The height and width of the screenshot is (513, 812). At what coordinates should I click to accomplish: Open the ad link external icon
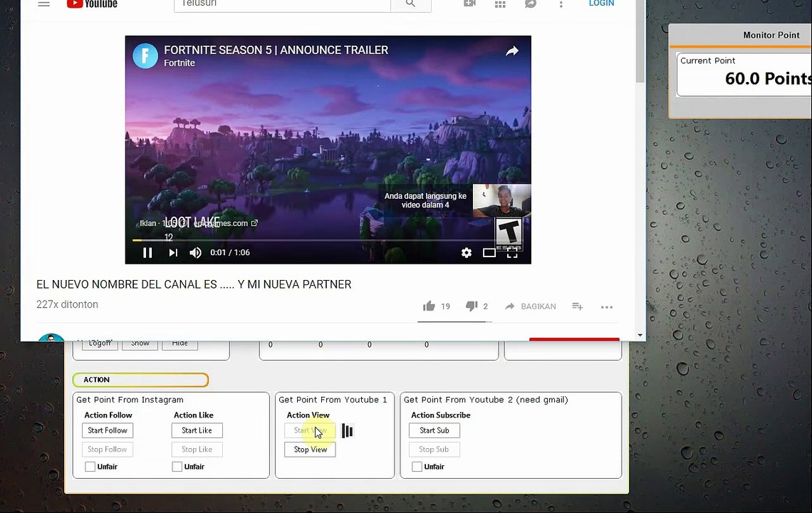254,223
